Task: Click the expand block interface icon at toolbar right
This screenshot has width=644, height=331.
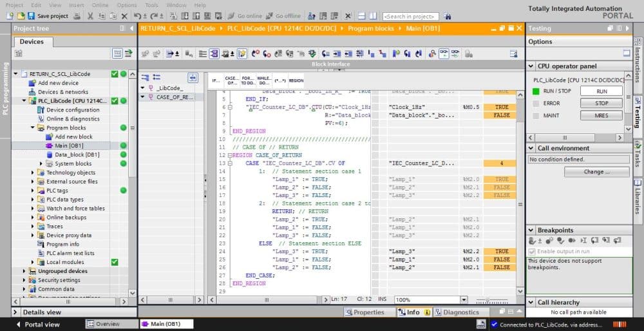Action: point(513,54)
